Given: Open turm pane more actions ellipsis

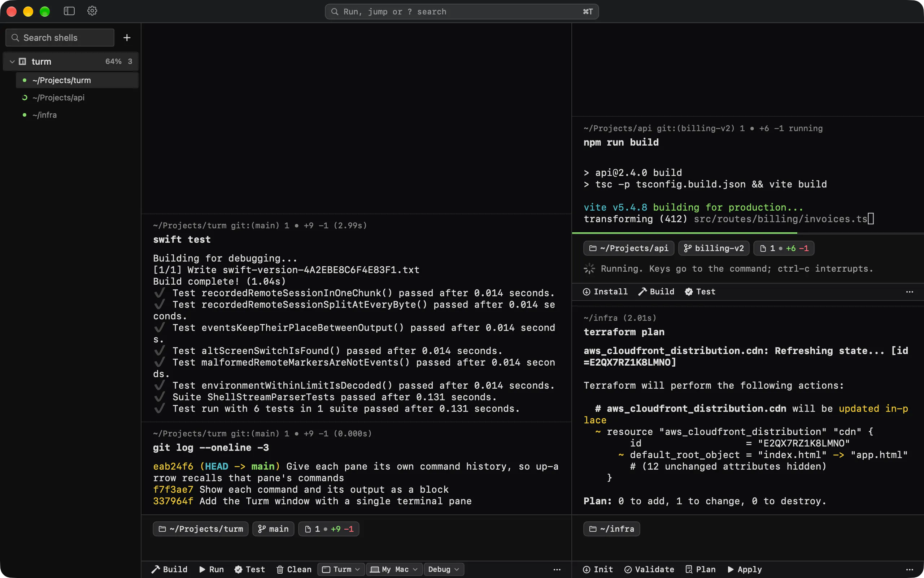Looking at the screenshot, I should pos(557,569).
